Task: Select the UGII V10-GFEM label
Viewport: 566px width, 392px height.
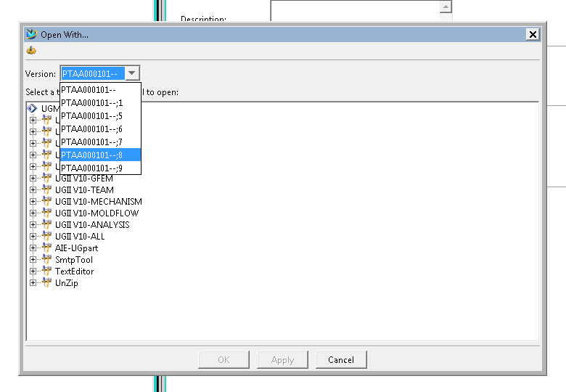Action: point(84,179)
